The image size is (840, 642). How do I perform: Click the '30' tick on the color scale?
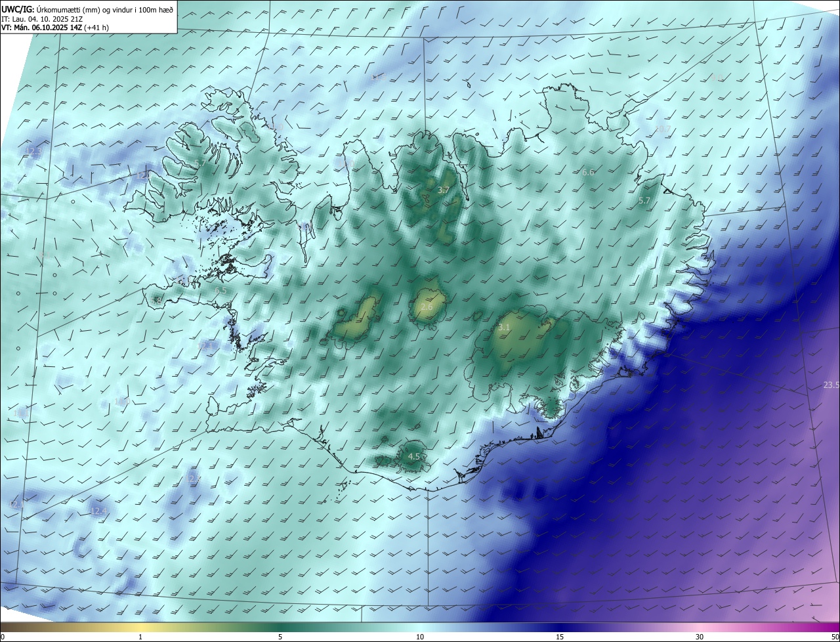pyautogui.click(x=700, y=637)
